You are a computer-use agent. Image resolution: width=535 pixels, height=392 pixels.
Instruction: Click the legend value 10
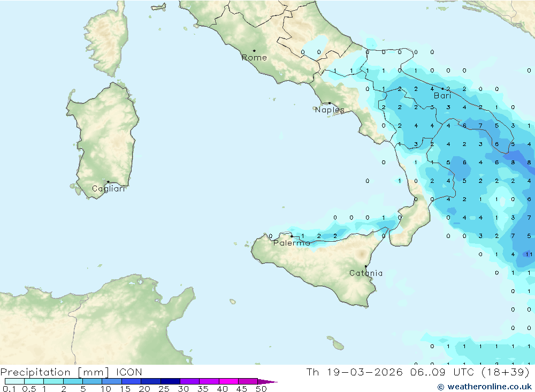click(106, 389)
